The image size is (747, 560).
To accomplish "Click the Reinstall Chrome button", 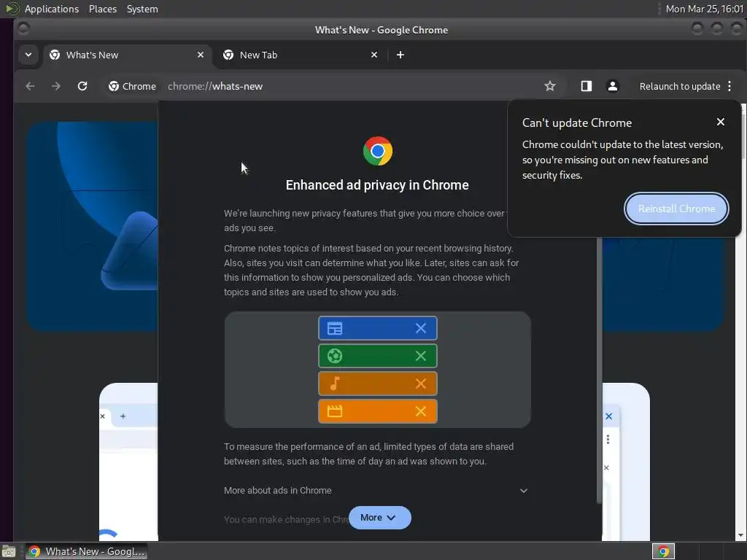I will [x=676, y=209].
